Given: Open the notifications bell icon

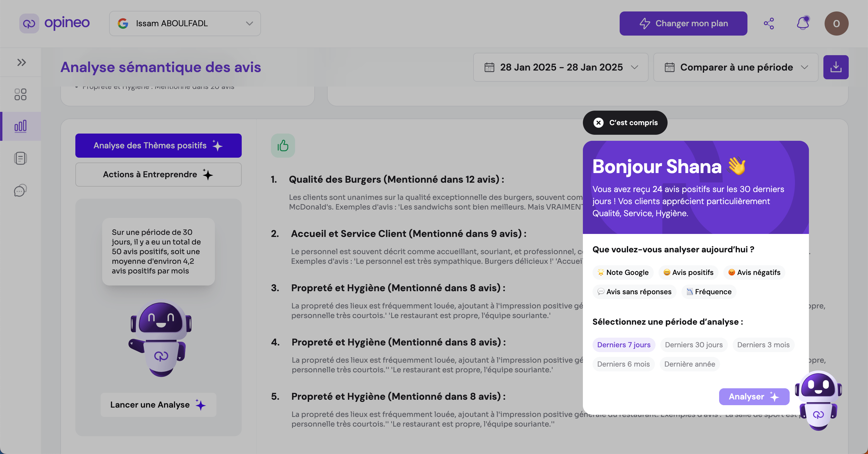Looking at the screenshot, I should pos(802,23).
